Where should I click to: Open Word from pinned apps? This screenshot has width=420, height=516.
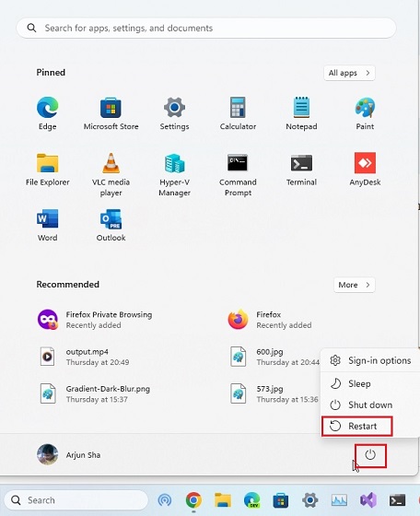tap(47, 225)
